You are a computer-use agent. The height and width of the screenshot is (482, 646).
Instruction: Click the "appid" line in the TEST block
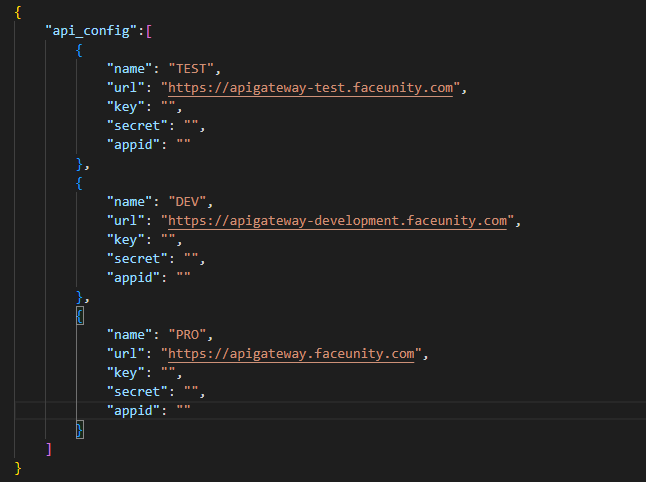(x=148, y=145)
